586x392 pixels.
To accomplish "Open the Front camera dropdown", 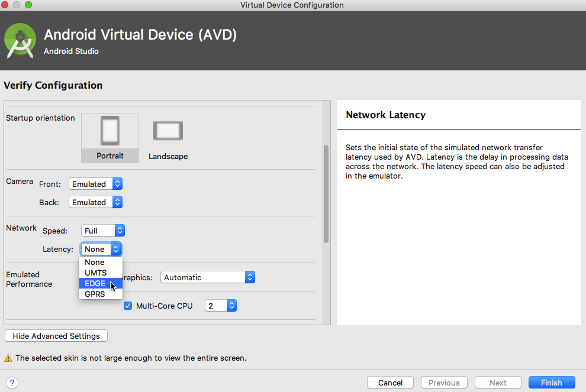I will 95,184.
